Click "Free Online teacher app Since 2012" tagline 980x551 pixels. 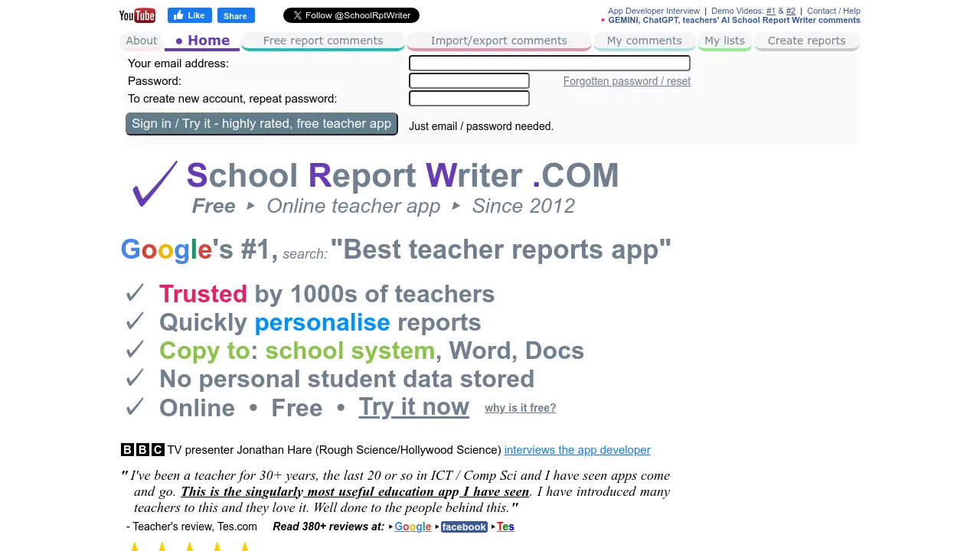384,206
